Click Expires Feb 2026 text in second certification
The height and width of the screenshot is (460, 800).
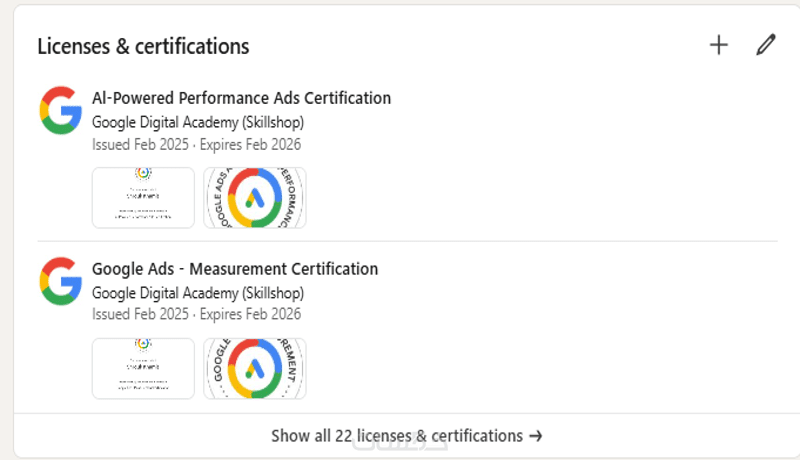(250, 315)
